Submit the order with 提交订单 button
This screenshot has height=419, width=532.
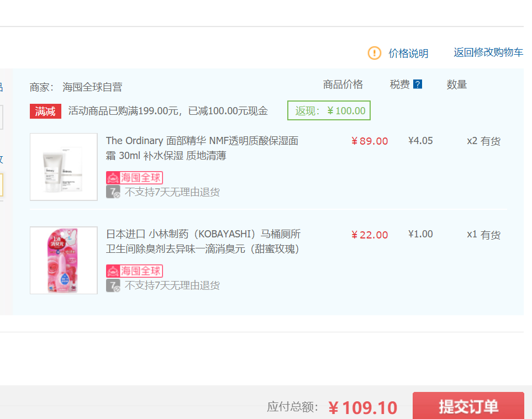point(468,406)
